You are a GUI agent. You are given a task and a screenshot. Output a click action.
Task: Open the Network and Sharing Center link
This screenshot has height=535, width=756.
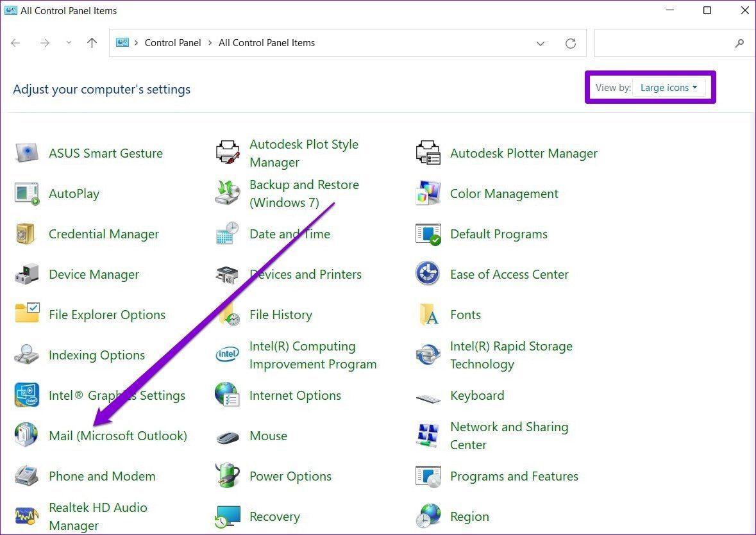coord(509,435)
